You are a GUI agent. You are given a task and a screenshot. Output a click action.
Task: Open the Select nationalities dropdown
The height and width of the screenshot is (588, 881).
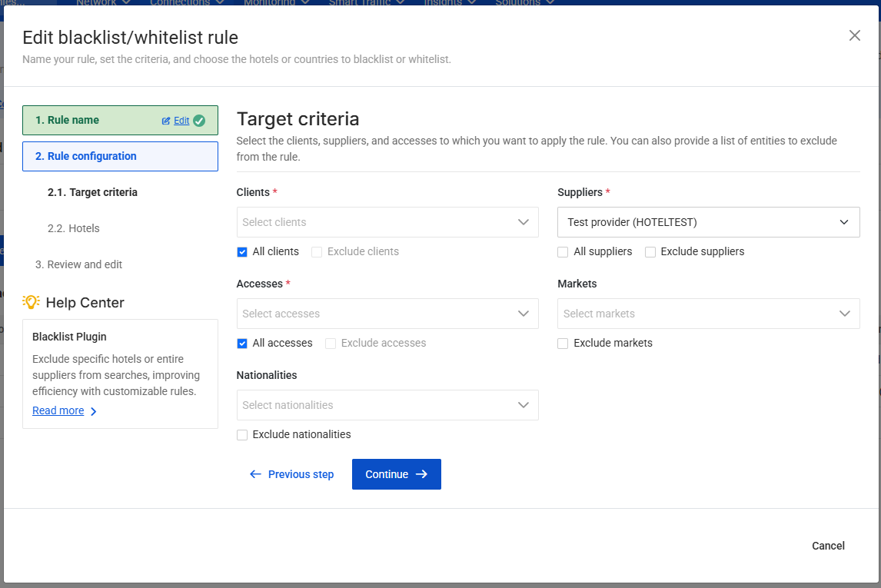click(x=387, y=405)
